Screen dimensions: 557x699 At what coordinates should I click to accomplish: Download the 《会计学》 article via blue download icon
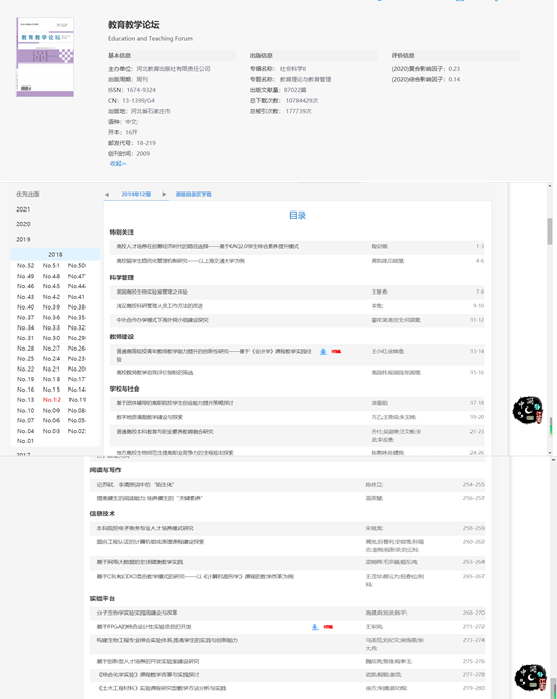pyautogui.click(x=323, y=352)
